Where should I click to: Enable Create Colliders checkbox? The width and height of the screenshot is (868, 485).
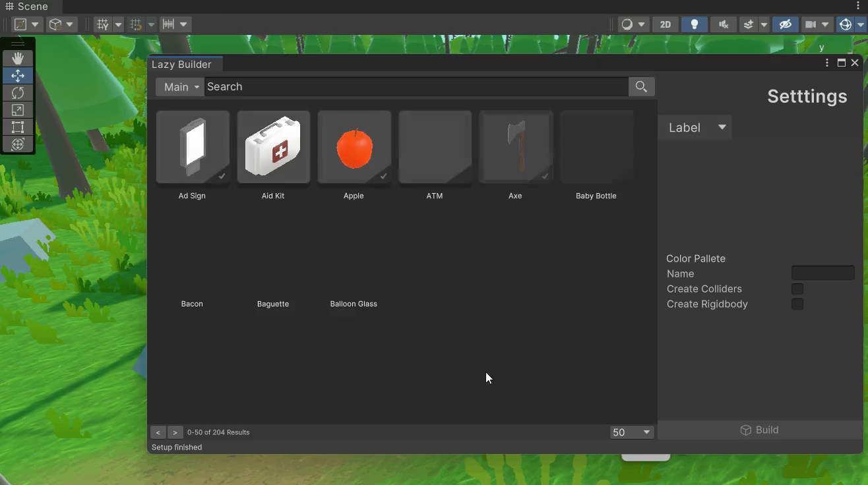click(x=797, y=289)
